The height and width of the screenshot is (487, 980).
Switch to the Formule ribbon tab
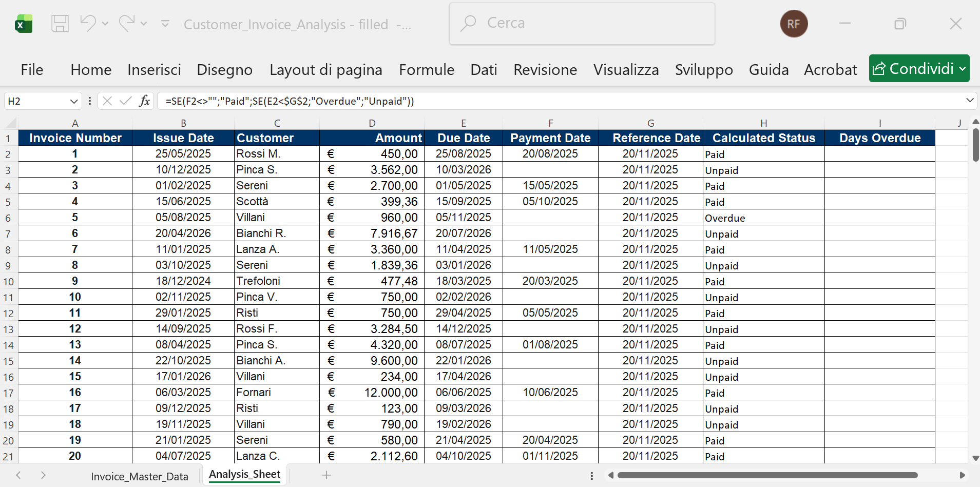point(427,69)
